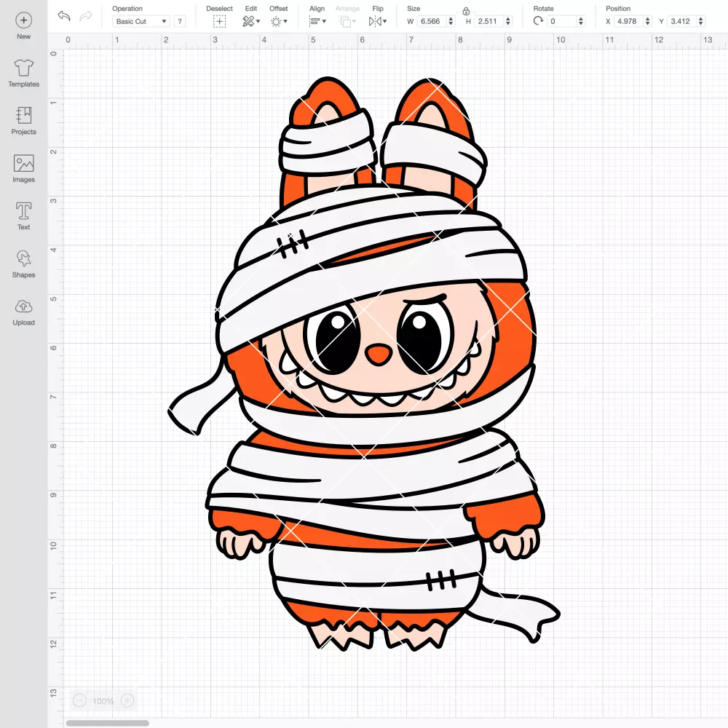Viewport: 728px width, 728px height.
Task: Click the Position X stepper arrows
Action: (648, 21)
